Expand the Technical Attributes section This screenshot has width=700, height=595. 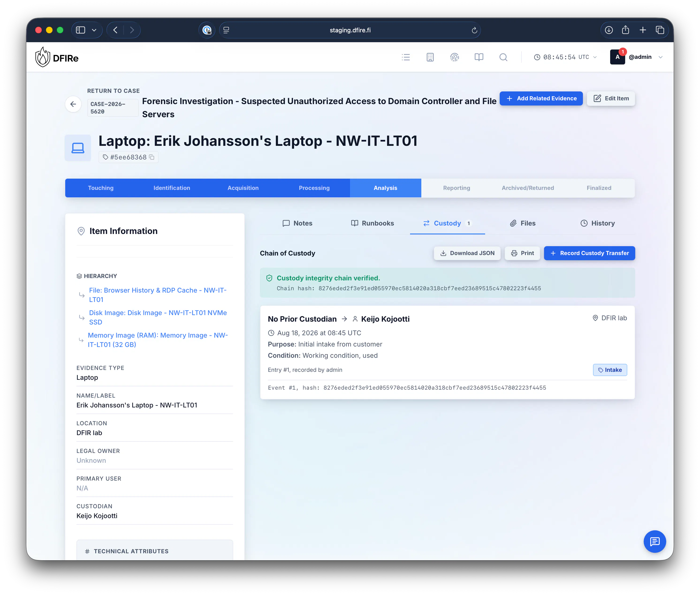[155, 551]
